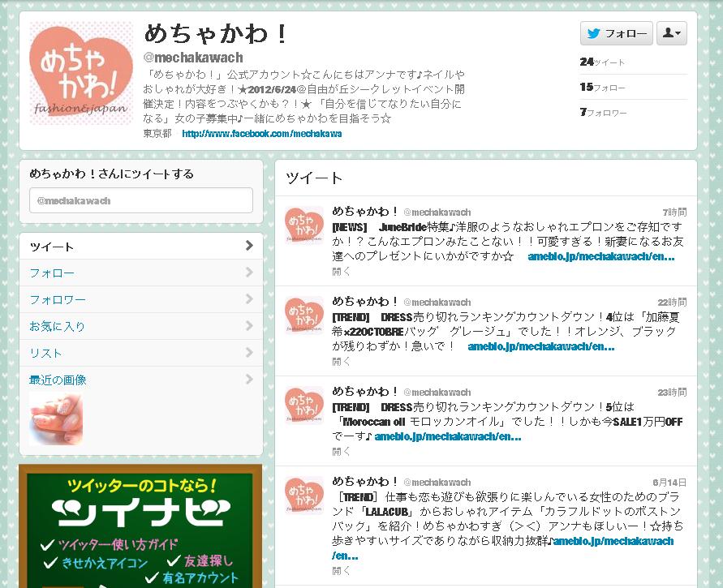Expand the Moroccan oil tweet with 開く
Screen dimensions: 723x588
[x=341, y=452]
